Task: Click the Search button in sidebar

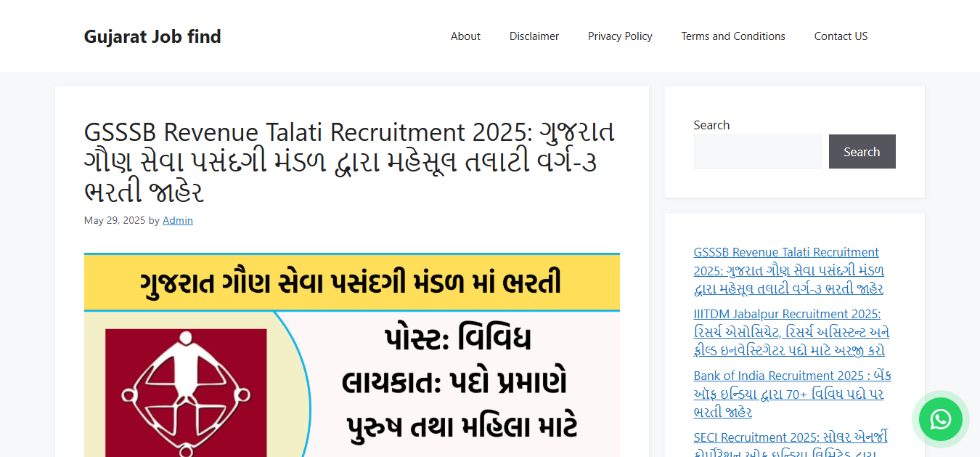Action: tap(862, 151)
